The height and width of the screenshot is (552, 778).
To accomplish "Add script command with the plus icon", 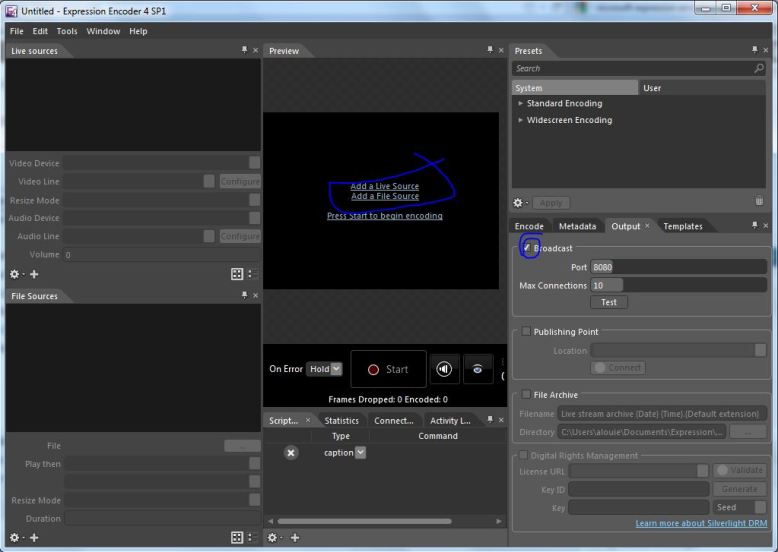I will click(295, 538).
